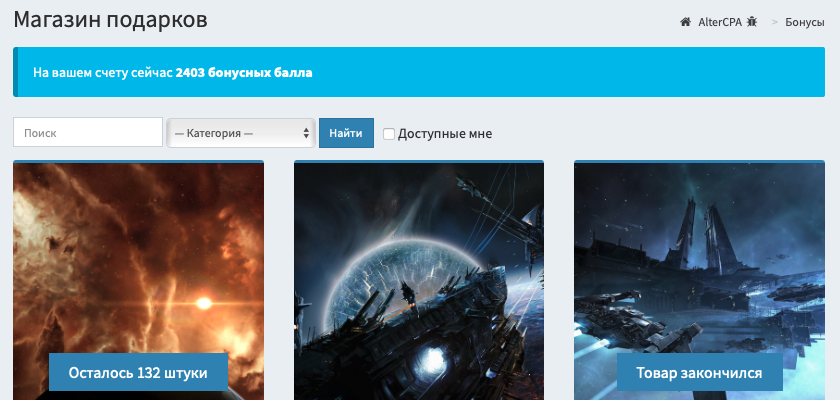Screen dimensions: 840x400
Task: Open the planet and spaceship gift thumbnail
Action: [419, 281]
